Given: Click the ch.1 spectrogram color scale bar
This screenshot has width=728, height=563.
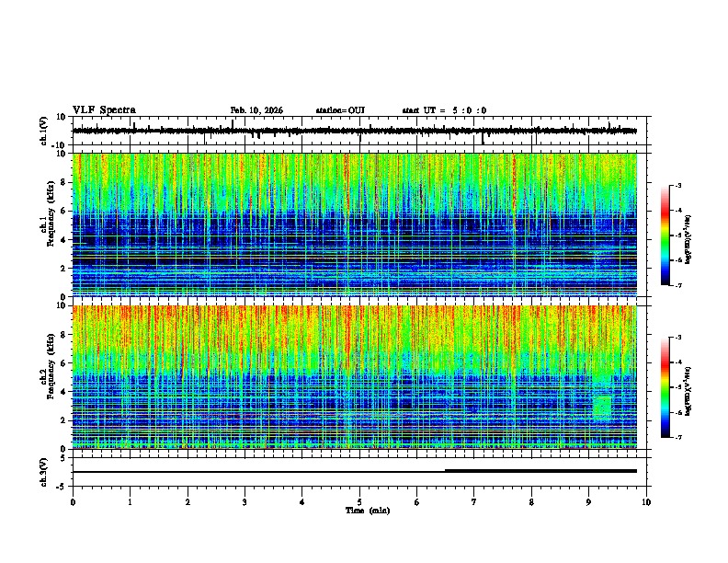Looking at the screenshot, I should pyautogui.click(x=665, y=236).
